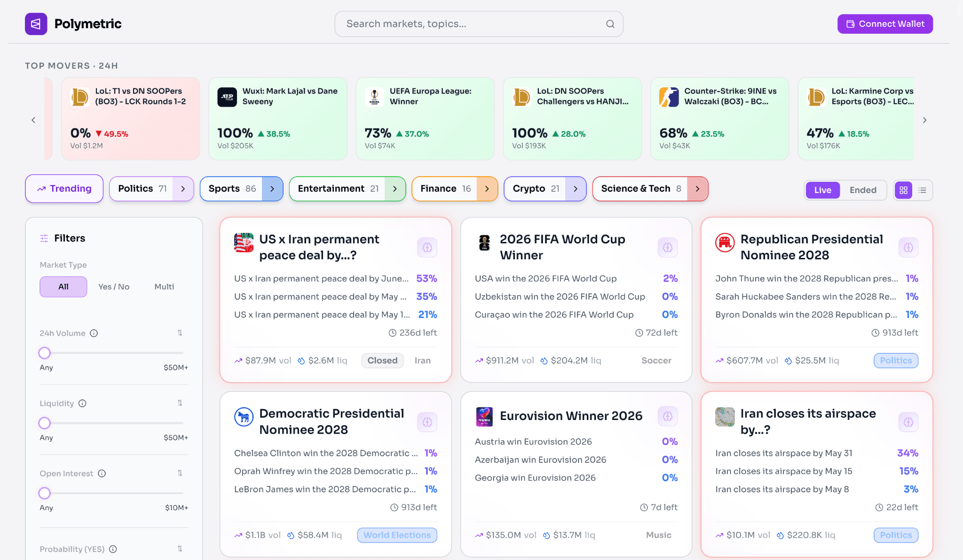Open the AI icon on Democratic Presidential Nominee card

pyautogui.click(x=427, y=422)
